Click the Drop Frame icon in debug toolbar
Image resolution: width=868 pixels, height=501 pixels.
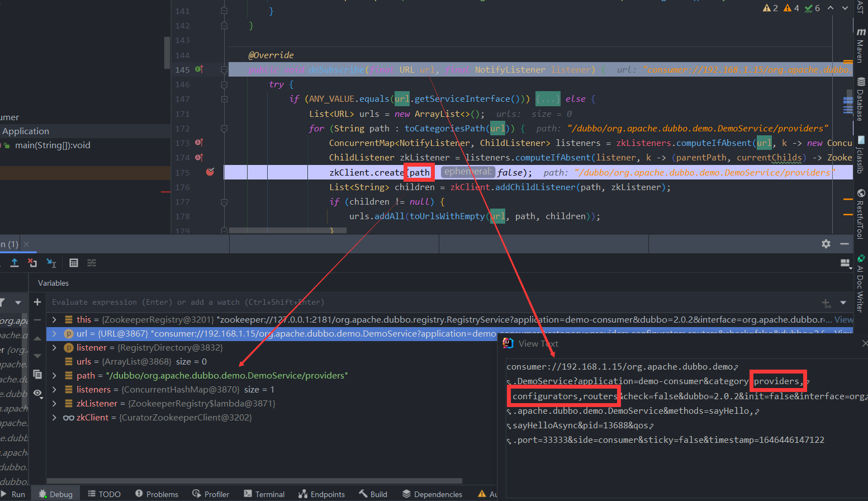[32, 263]
